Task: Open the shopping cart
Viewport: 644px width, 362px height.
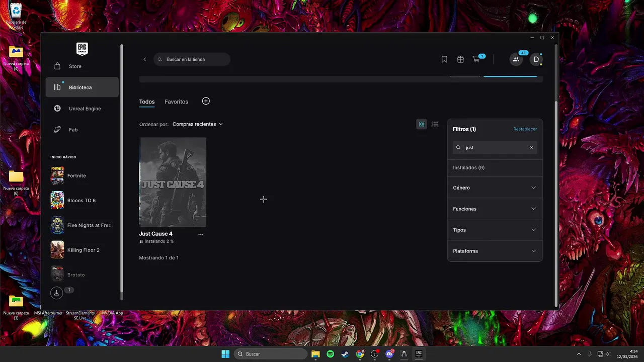Action: point(476,59)
